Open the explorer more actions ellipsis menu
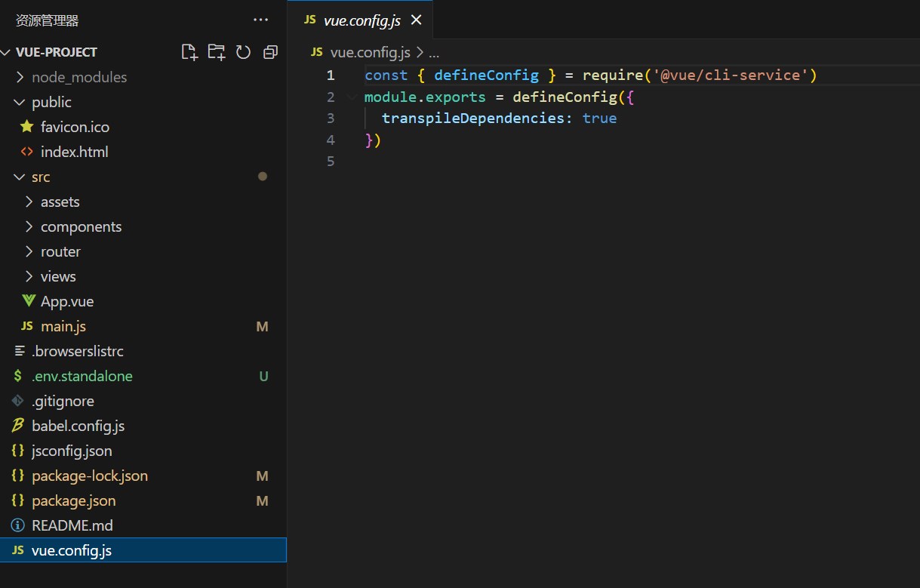The image size is (920, 588). click(261, 20)
